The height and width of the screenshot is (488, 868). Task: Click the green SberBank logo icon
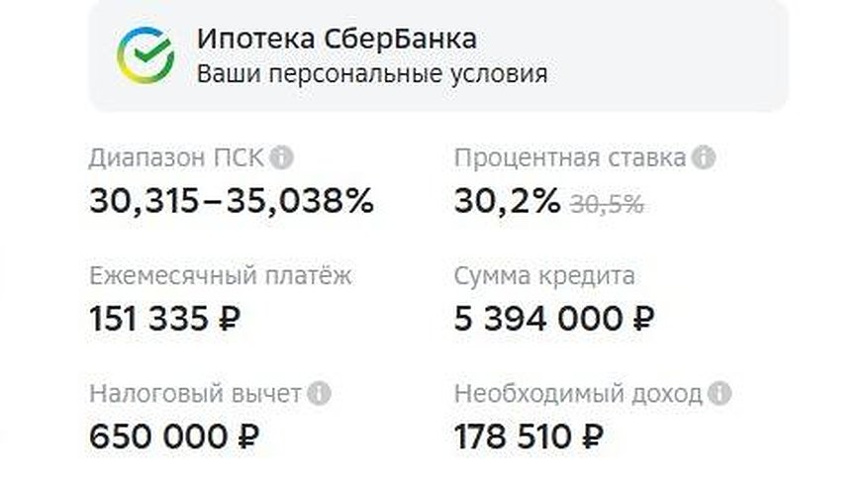point(144,54)
